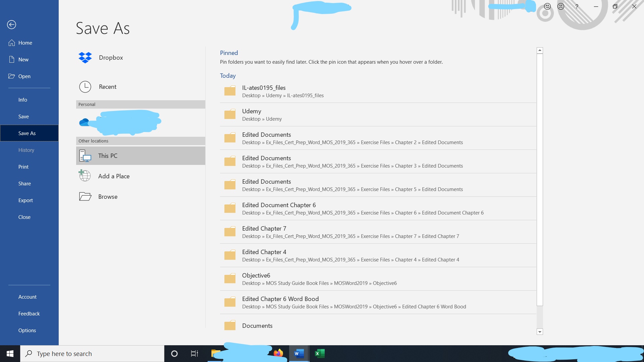Click the Windows search box

pyautogui.click(x=92, y=354)
